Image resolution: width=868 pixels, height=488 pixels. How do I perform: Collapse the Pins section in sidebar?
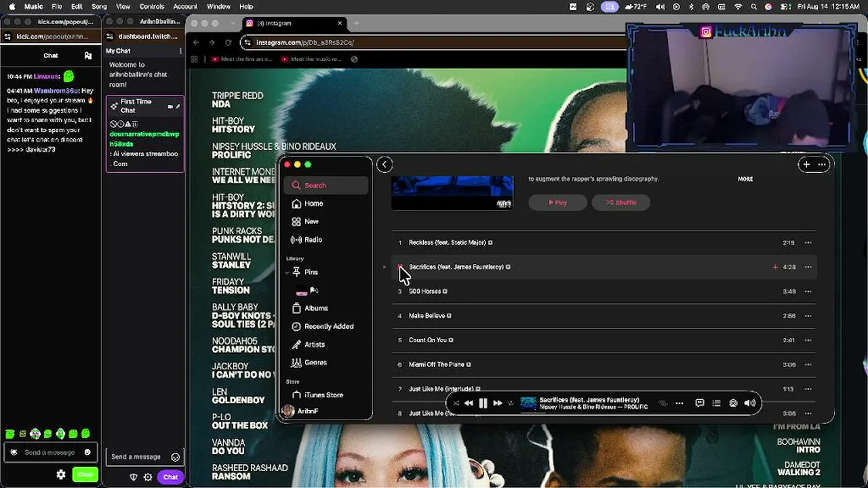point(288,272)
